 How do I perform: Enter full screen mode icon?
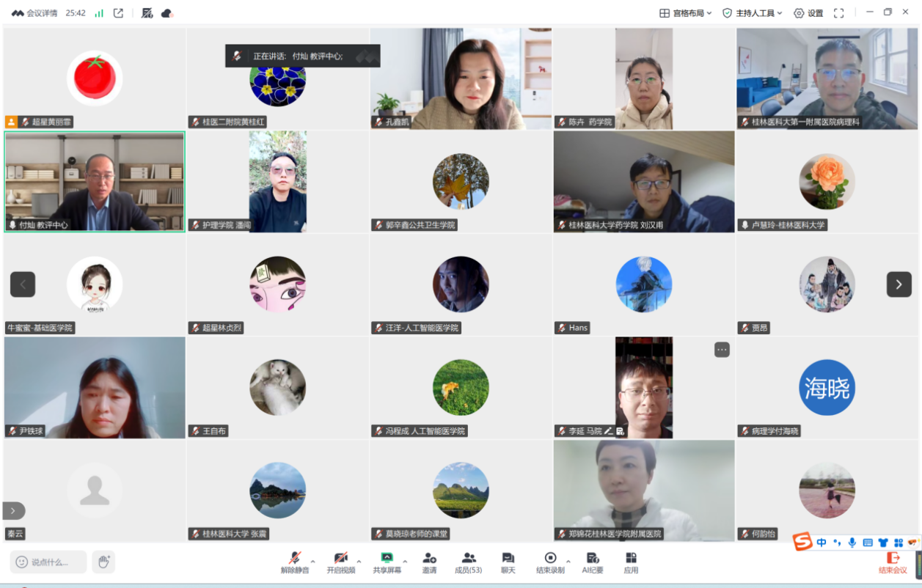(x=839, y=13)
